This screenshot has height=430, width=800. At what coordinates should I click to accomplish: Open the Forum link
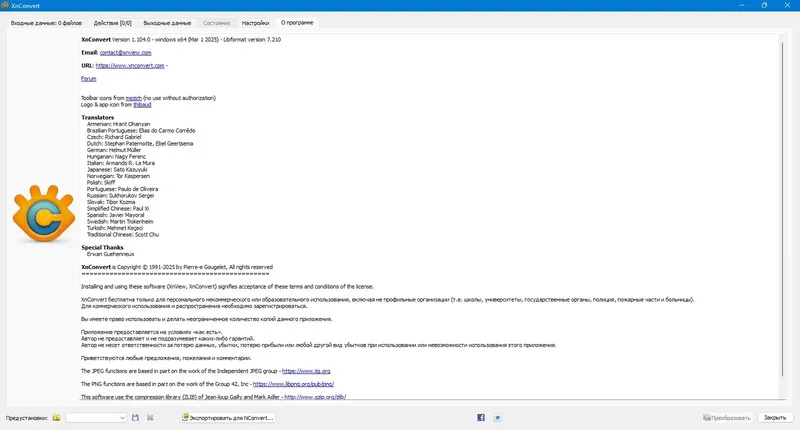coord(88,79)
